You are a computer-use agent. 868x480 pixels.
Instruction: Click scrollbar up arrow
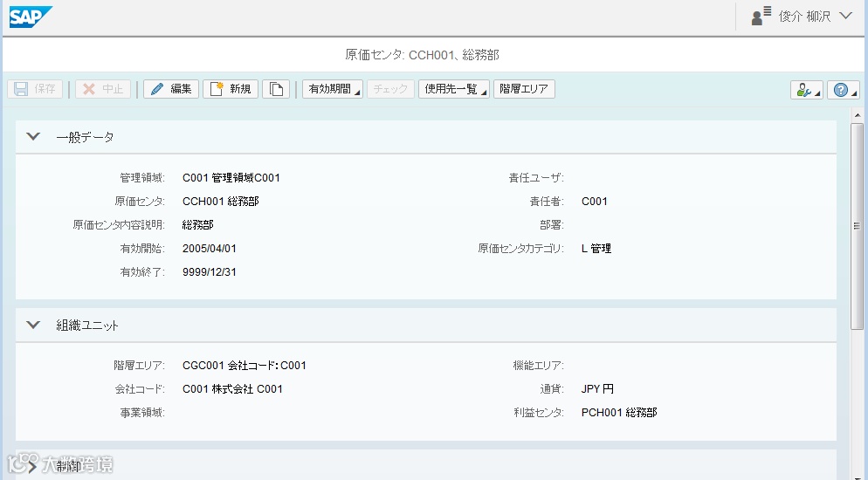click(x=858, y=115)
